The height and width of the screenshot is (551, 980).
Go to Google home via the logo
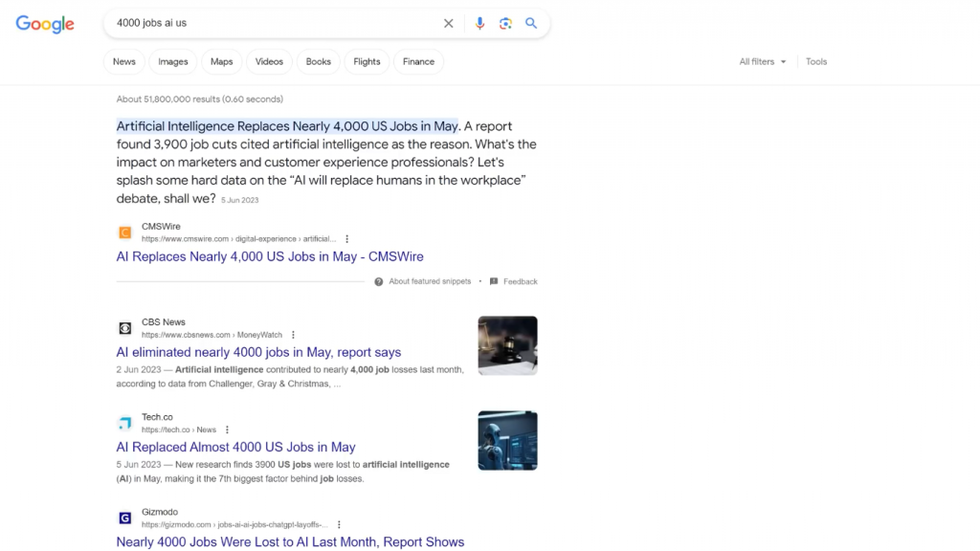click(45, 24)
